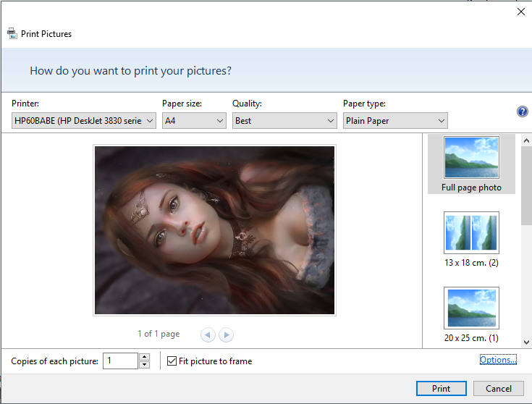Select the 20 x 25 cm. (1) layout
Viewport: 532px width, 404px height.
pyautogui.click(x=471, y=315)
